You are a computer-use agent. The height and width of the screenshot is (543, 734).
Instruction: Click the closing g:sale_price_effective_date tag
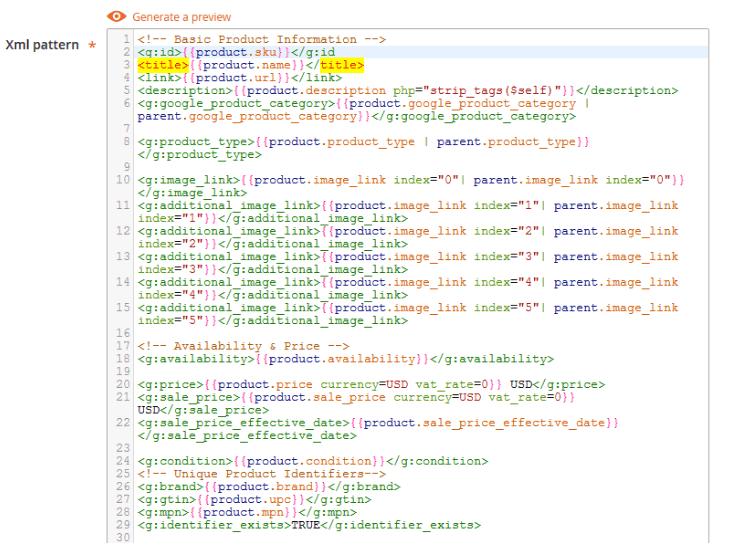pos(247,436)
